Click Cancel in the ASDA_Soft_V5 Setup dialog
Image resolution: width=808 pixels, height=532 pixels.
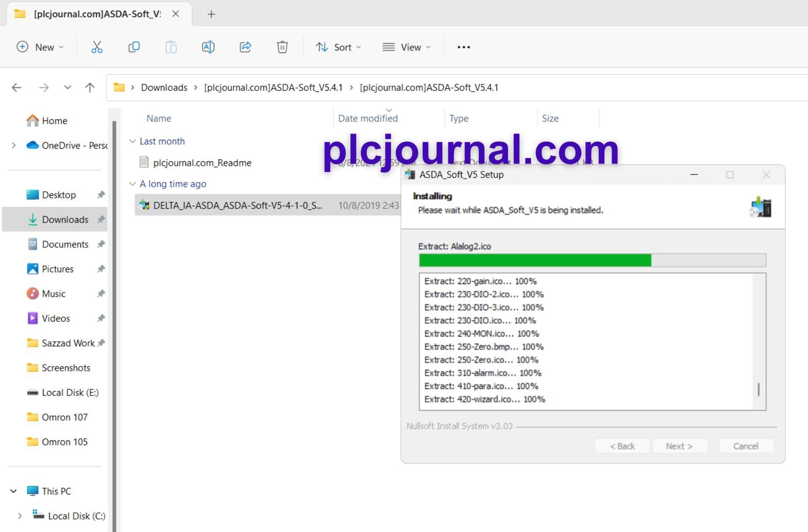[746, 446]
